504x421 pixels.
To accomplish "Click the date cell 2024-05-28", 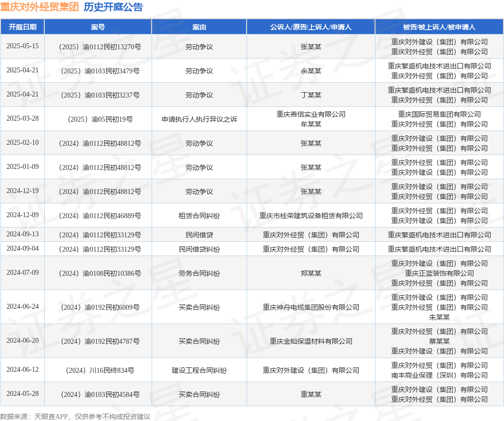I will pos(23,393).
